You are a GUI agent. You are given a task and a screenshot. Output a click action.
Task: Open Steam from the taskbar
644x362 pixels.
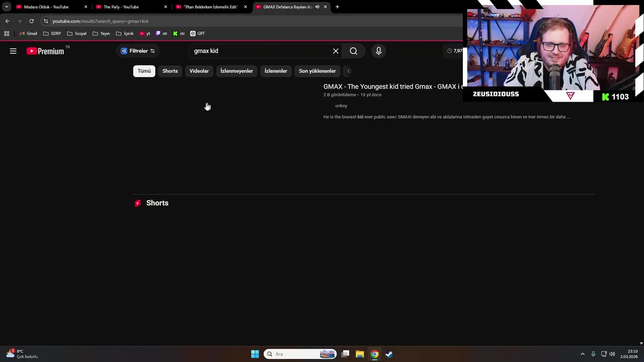pyautogui.click(x=389, y=354)
